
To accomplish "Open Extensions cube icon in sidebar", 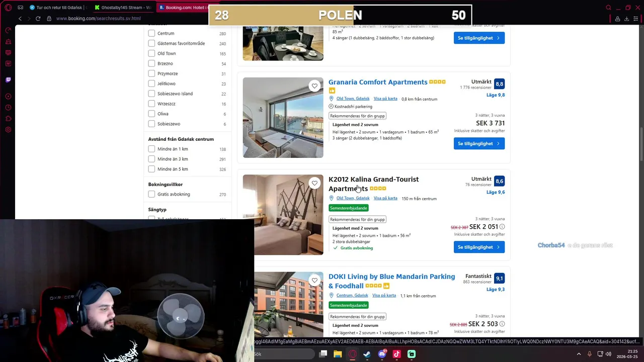I will coord(8,119).
